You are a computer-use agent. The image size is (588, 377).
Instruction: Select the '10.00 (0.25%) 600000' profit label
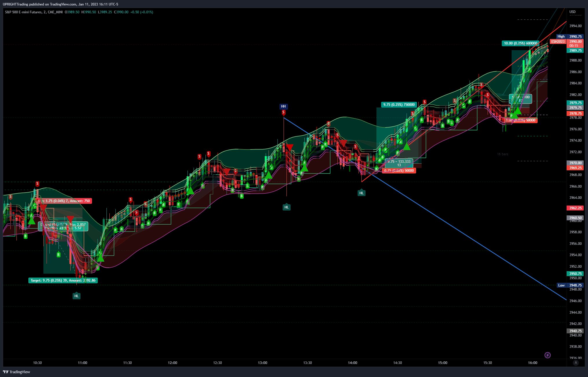[x=520, y=43]
